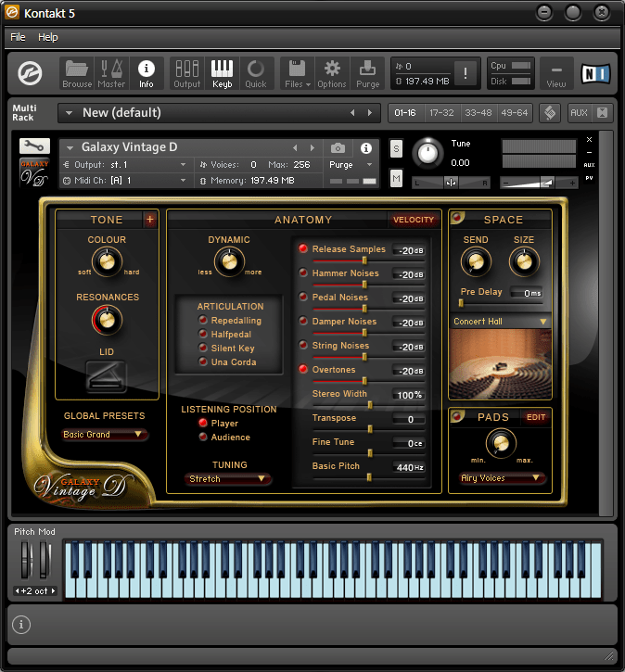This screenshot has width=625, height=672.
Task: Open the Quick load browser
Action: pos(256,73)
